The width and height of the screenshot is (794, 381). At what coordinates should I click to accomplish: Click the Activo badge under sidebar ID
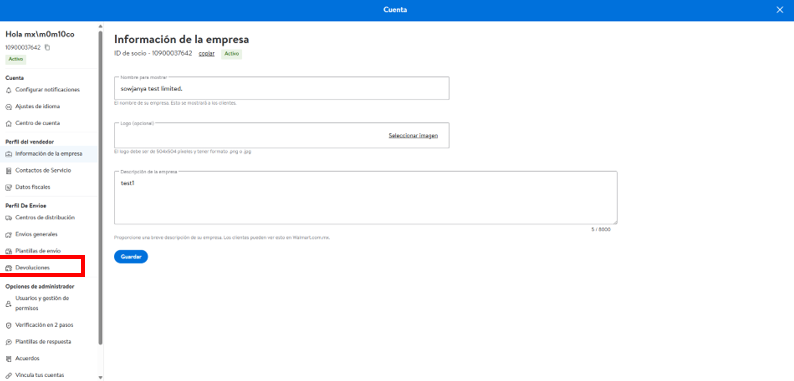[x=15, y=59]
